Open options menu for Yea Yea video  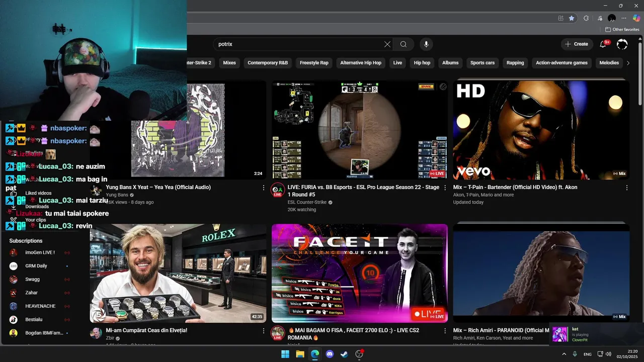pyautogui.click(x=263, y=188)
